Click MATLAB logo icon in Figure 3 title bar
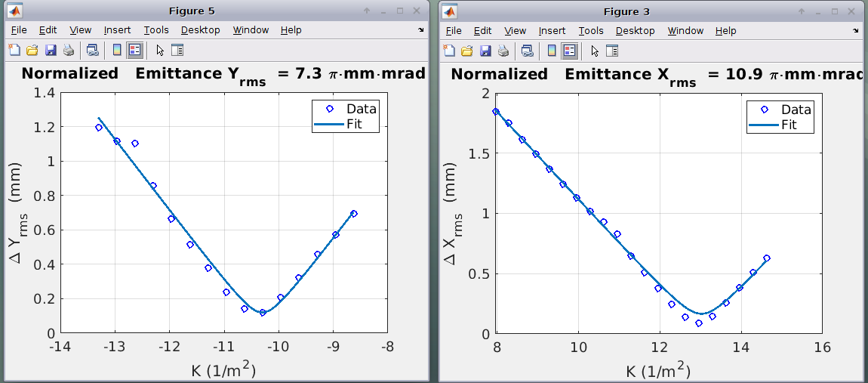 tap(450, 11)
